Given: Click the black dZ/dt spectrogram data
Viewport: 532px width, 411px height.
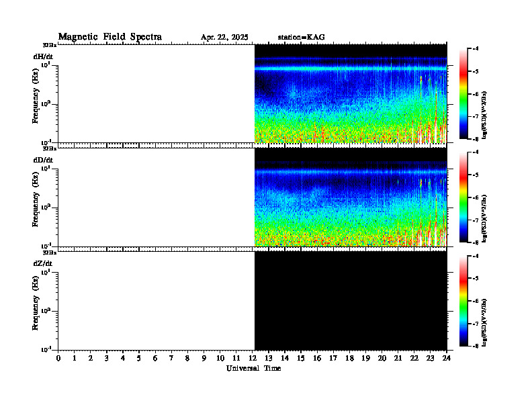Looking at the screenshot, I should 351,301.
